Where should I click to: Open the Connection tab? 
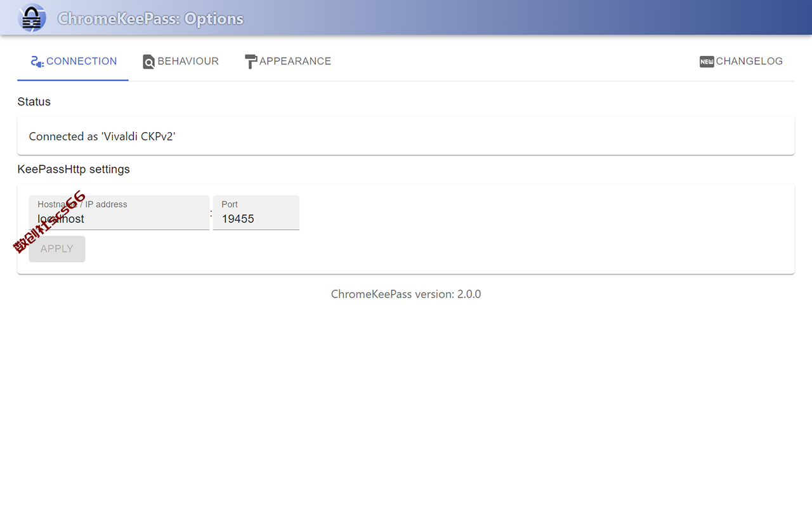click(x=73, y=62)
